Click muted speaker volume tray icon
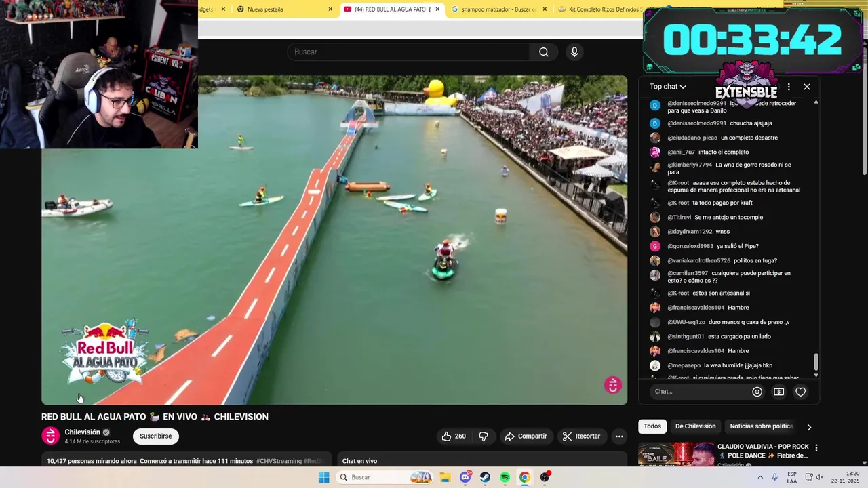Screen dimensions: 868x488 tap(820, 477)
